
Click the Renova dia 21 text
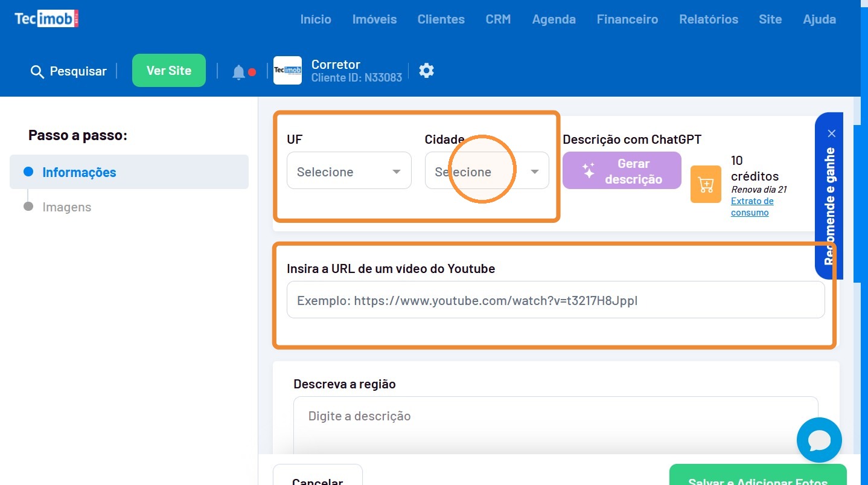pyautogui.click(x=759, y=190)
